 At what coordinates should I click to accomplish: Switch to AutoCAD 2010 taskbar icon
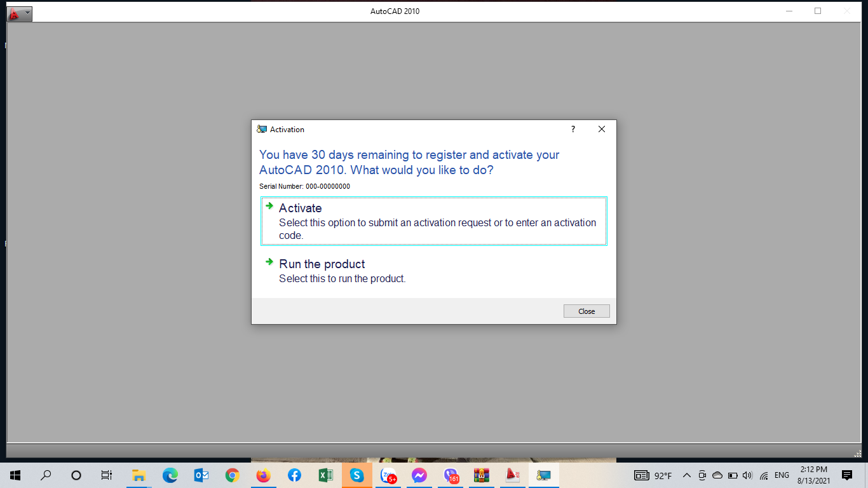(513, 475)
